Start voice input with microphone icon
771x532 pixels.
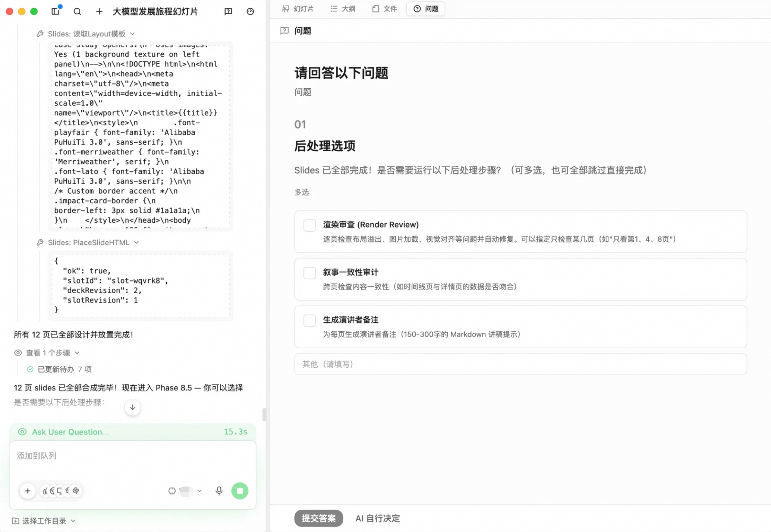pyautogui.click(x=219, y=491)
